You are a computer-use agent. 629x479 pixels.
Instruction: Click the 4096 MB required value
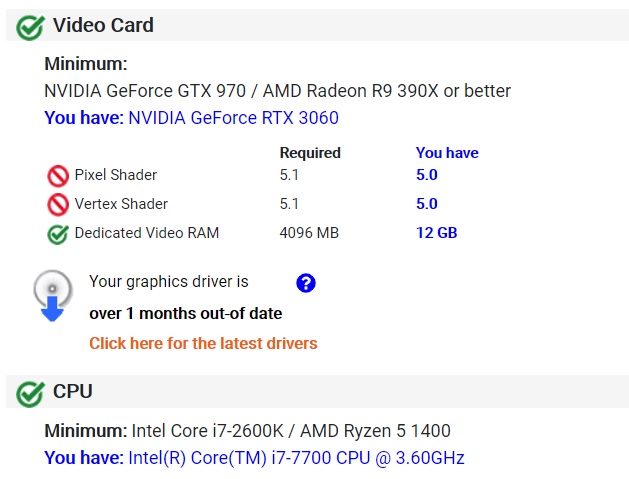pos(309,233)
